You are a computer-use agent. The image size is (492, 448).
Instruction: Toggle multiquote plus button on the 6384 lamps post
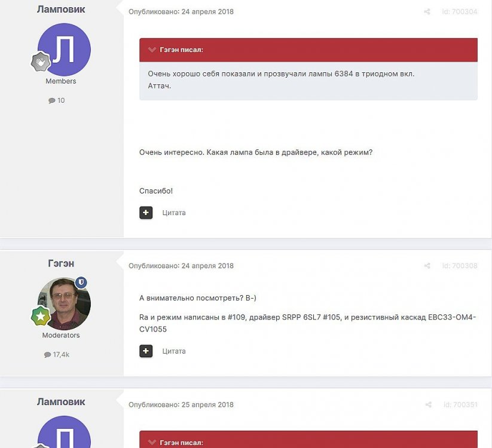[146, 213]
